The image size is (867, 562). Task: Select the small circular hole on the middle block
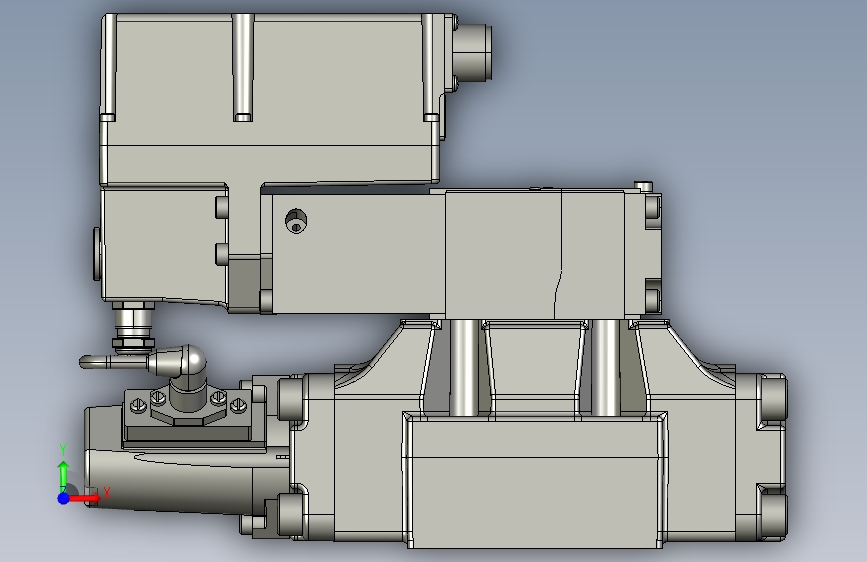296,221
